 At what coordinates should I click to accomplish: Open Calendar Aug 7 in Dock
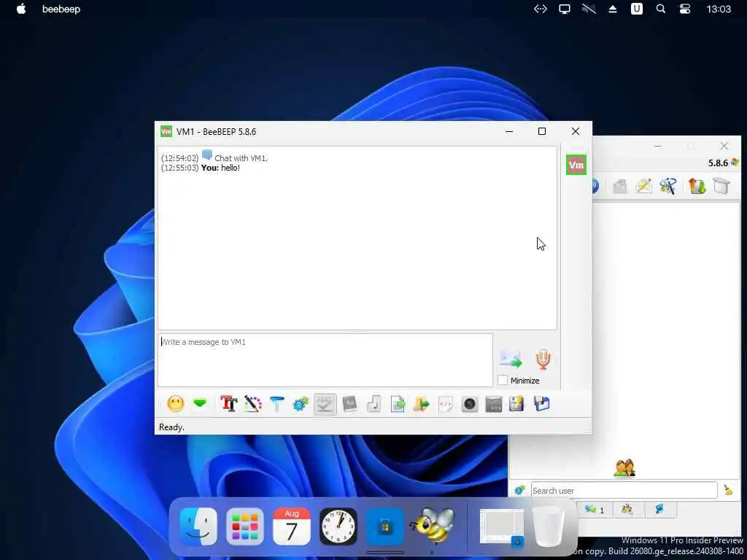point(292,526)
